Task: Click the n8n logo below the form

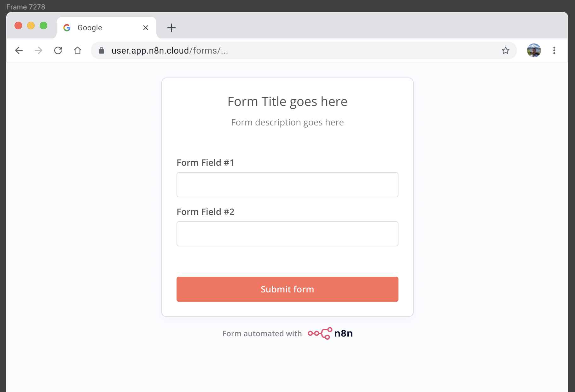Action: click(330, 333)
